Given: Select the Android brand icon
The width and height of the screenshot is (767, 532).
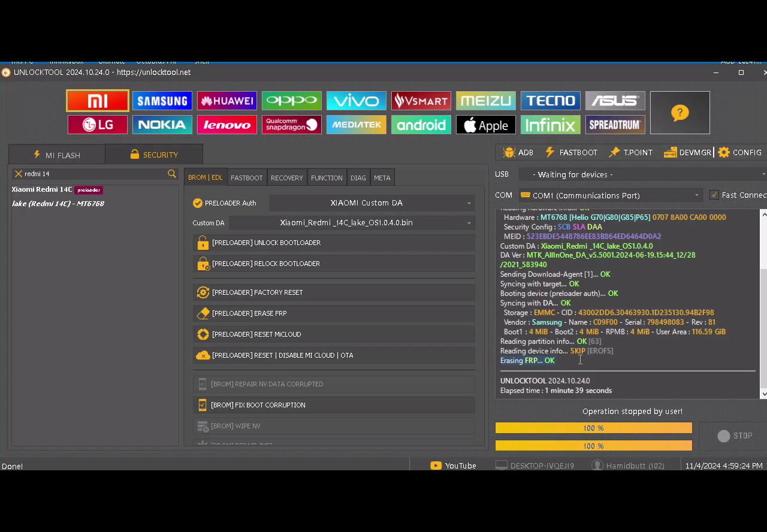Looking at the screenshot, I should [421, 125].
